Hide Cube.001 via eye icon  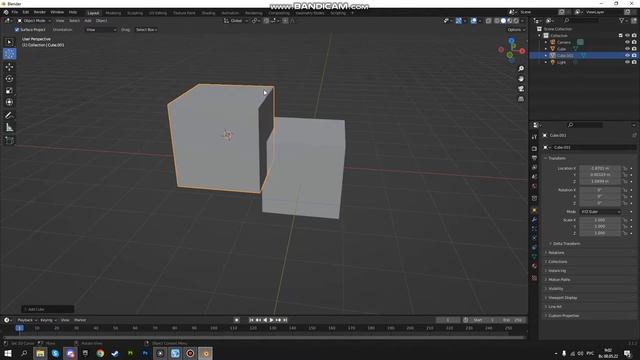point(627,55)
